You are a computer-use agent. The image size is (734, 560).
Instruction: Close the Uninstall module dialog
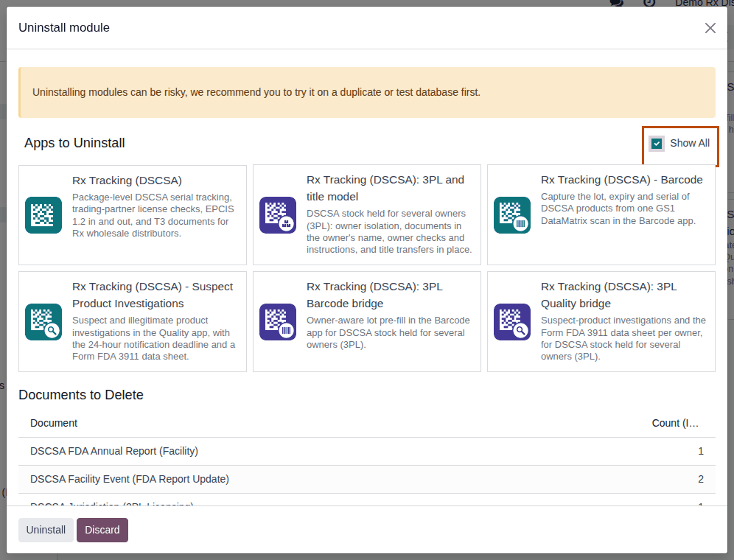pos(710,28)
